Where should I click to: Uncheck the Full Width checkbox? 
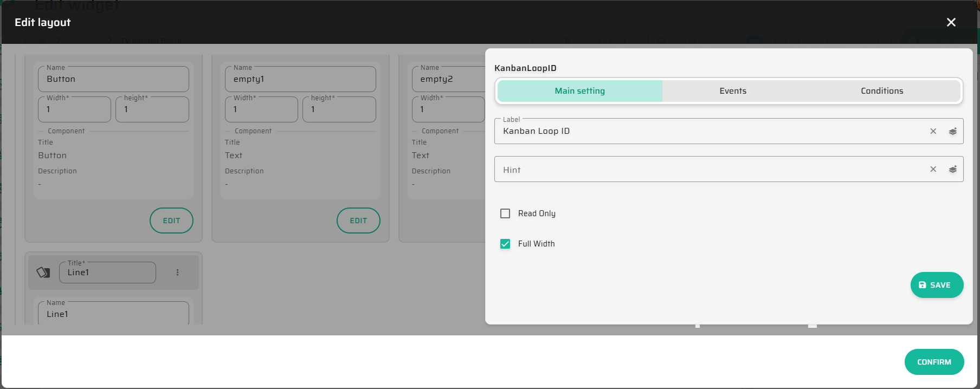505,244
